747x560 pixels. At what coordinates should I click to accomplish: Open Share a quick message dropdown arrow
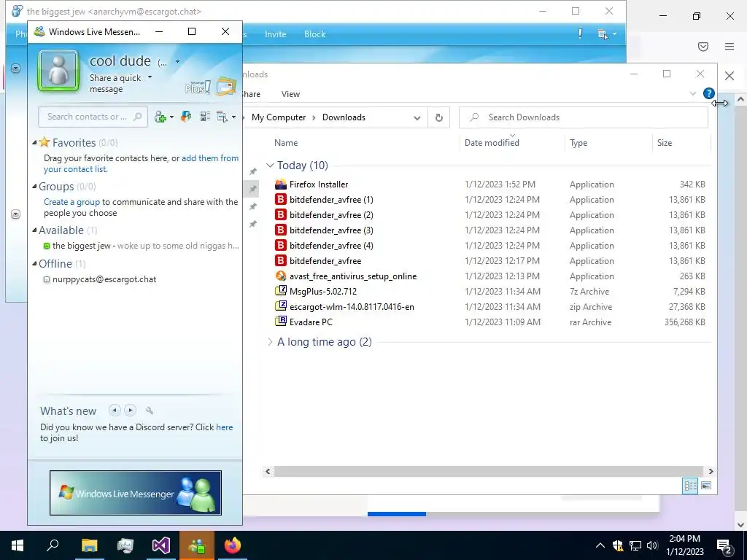click(x=150, y=77)
